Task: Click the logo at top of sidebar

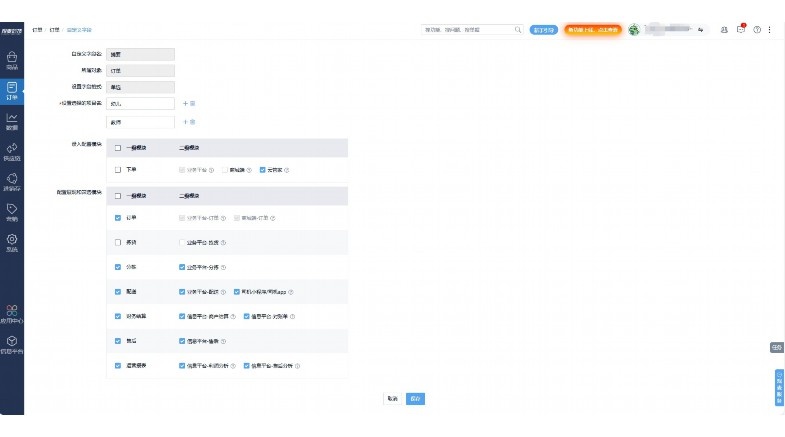Action: [x=12, y=31]
